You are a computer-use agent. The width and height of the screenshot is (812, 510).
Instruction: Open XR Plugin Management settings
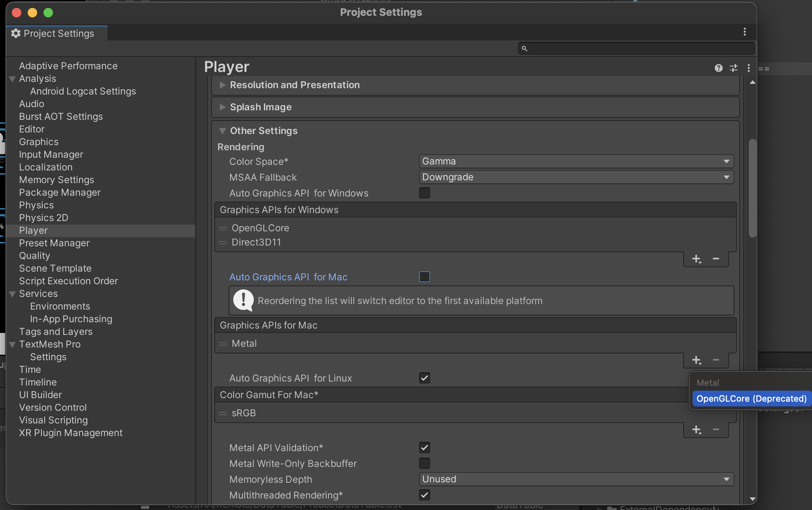[x=71, y=433]
